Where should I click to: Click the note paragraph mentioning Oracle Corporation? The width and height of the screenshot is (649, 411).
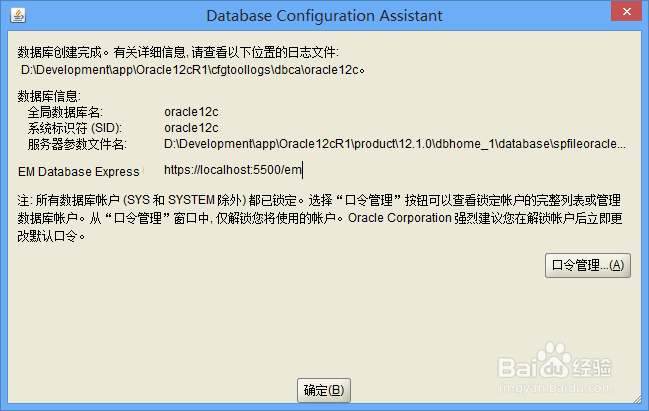[320, 218]
